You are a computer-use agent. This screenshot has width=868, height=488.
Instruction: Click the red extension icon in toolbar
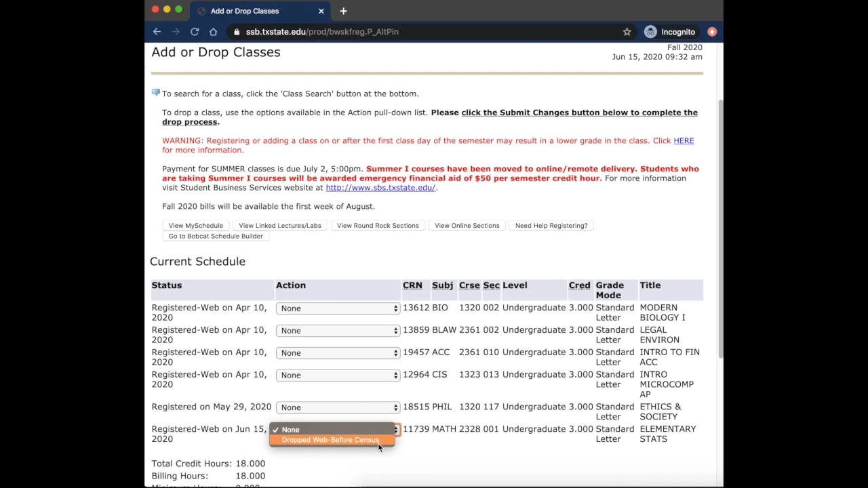pyautogui.click(x=712, y=32)
